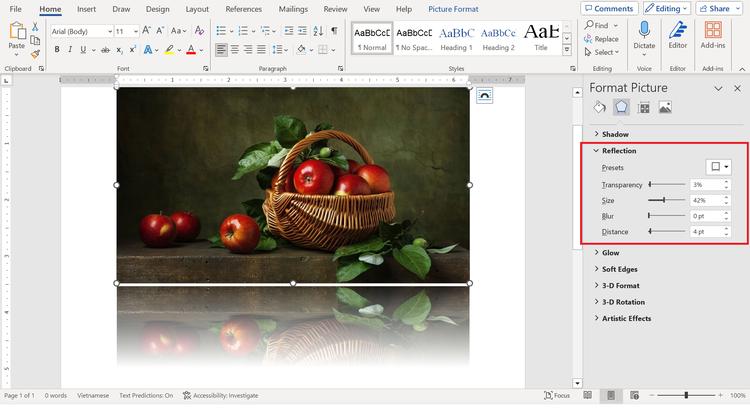Toggle Strikethrough formatting
Image resolution: width=750 pixels, height=416 pixels.
click(105, 50)
